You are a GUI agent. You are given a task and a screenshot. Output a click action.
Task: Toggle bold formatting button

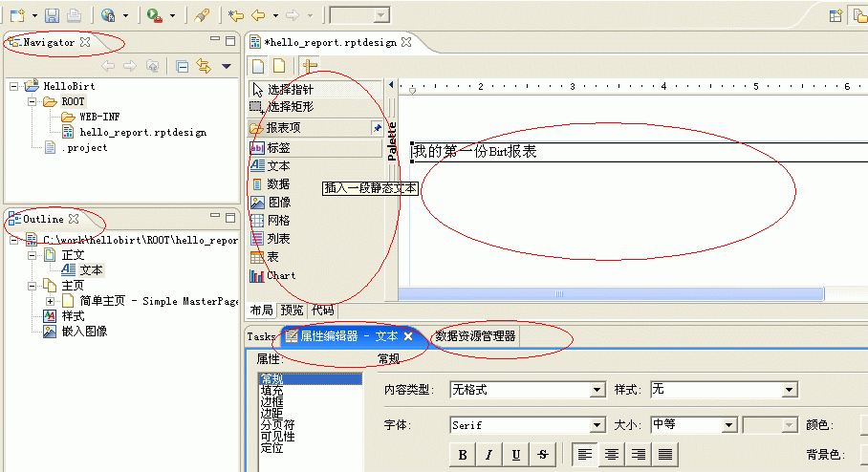[463, 455]
